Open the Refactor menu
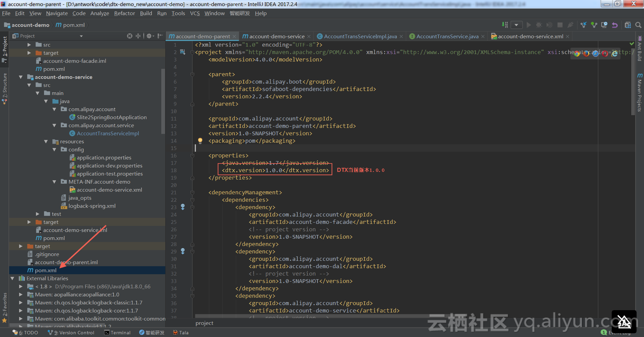The height and width of the screenshot is (337, 644). 124,13
